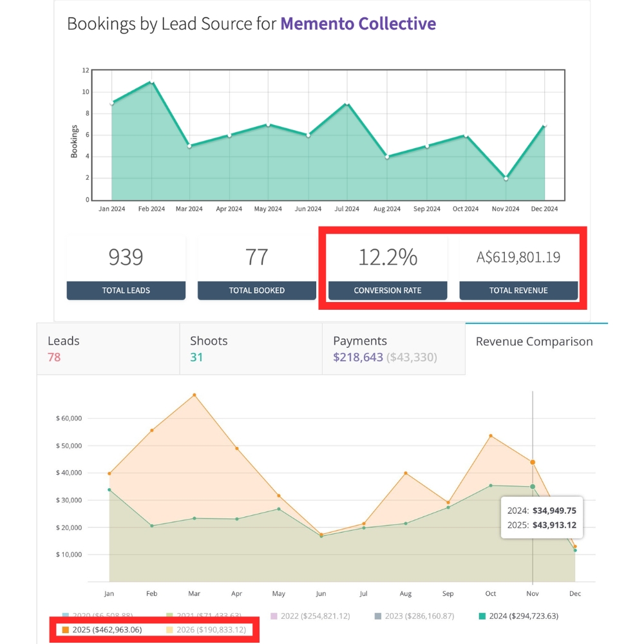Click the Total Leads button

(x=126, y=290)
